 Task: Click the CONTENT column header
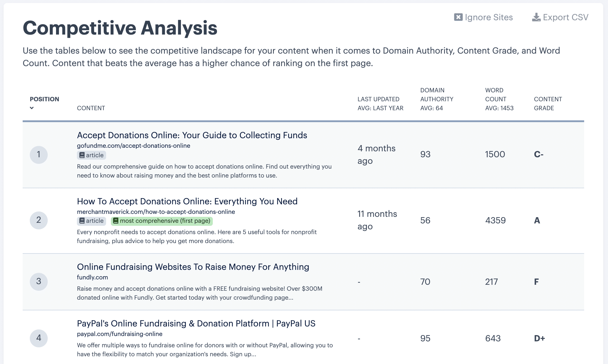(x=91, y=108)
